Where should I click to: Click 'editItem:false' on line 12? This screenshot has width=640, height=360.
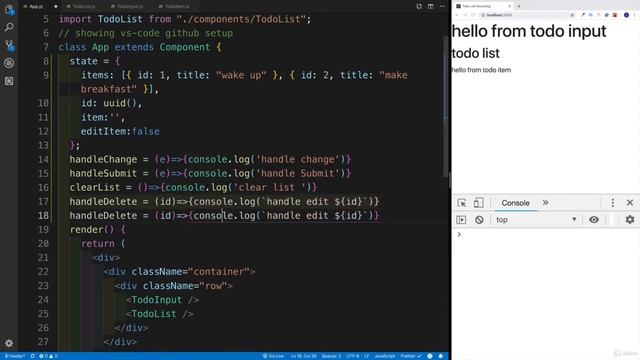pos(120,131)
